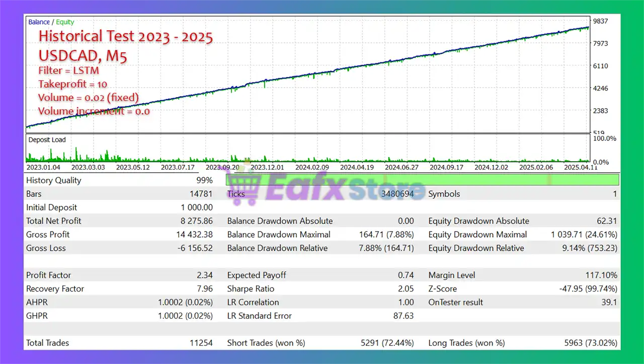Screen dimensions: 644x364
Task: Click the Long Trades won percentage value
Action: pyautogui.click(x=592, y=343)
